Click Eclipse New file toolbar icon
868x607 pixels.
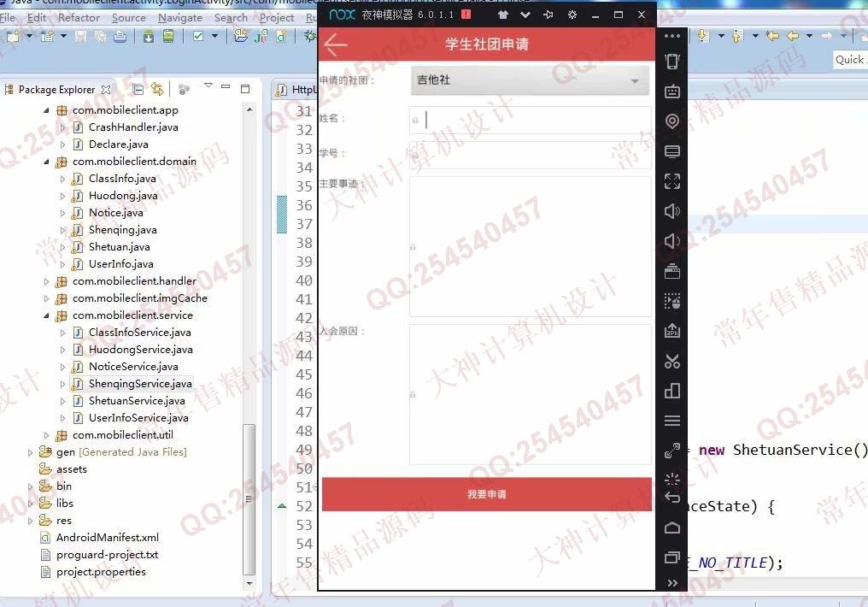(13, 37)
